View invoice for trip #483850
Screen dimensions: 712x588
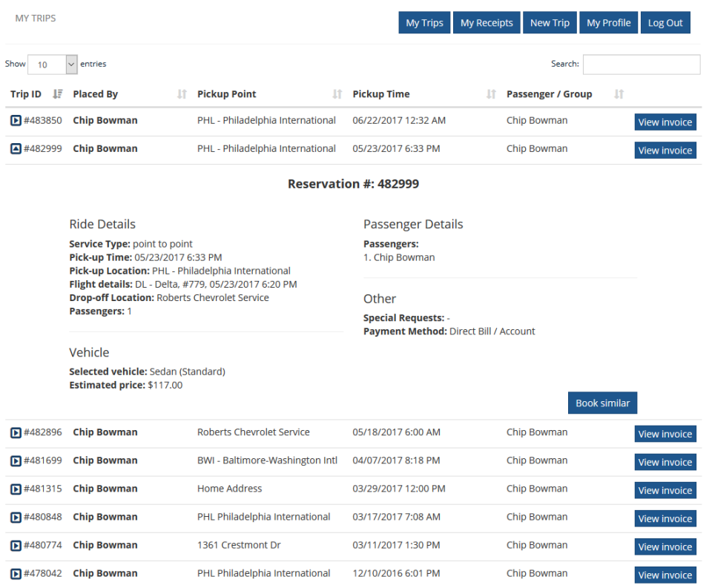click(x=665, y=122)
